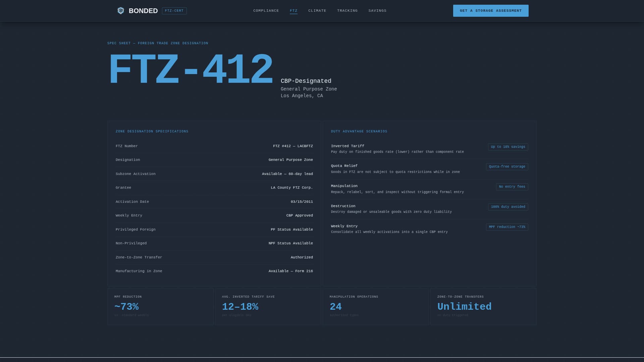
Task: Expand the 'Subzone Activation' specification row
Action: point(214,174)
